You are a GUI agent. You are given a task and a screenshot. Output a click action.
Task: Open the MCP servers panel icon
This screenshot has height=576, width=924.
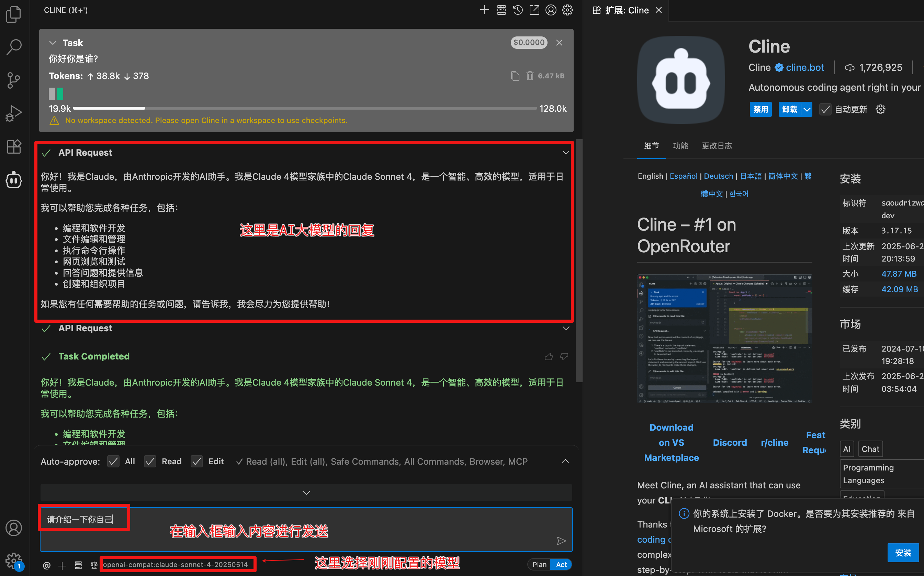pyautogui.click(x=502, y=10)
